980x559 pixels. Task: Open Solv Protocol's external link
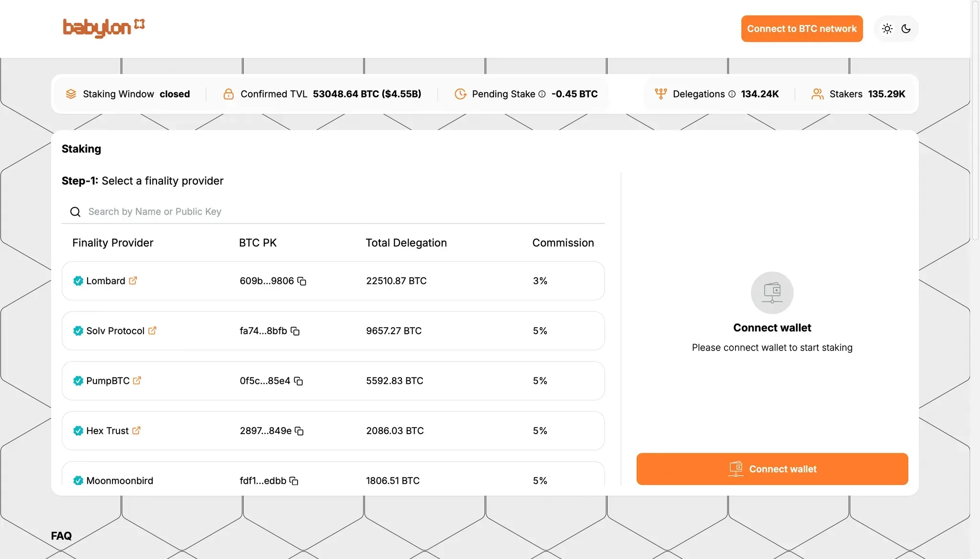(x=152, y=331)
